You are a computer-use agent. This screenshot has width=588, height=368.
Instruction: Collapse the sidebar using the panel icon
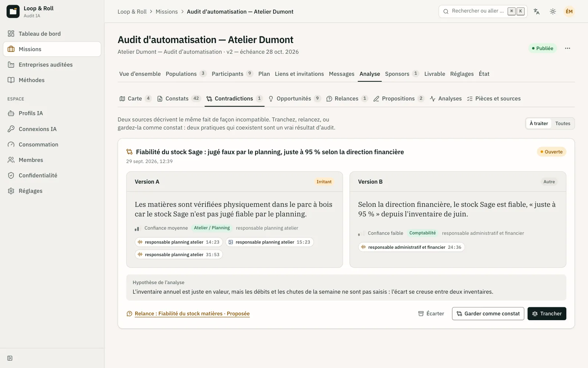click(x=10, y=358)
